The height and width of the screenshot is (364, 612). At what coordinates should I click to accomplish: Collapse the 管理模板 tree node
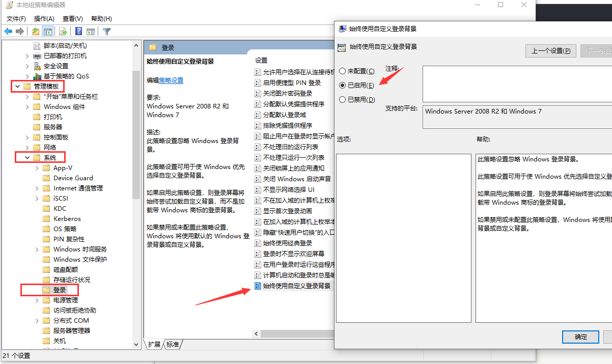tap(18, 87)
